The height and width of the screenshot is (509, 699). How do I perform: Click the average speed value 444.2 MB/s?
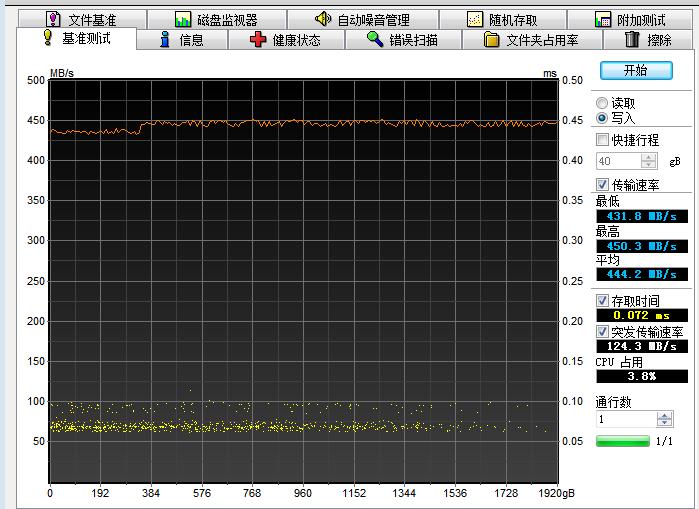pyautogui.click(x=642, y=274)
